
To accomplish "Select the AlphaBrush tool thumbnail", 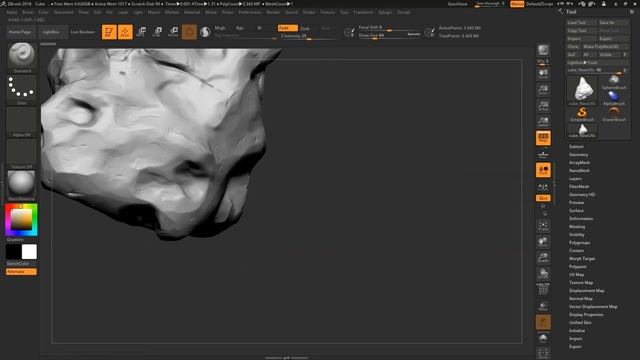I will [614, 98].
